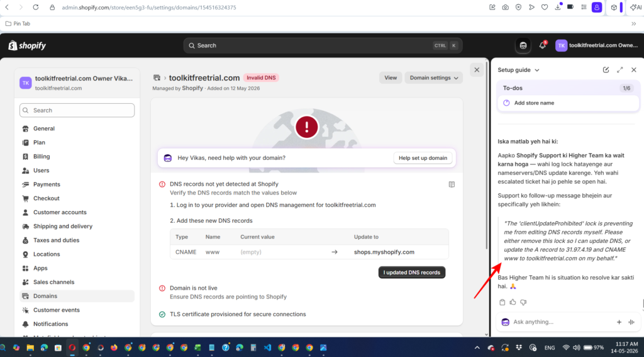Open the Add store name to-do

click(x=568, y=103)
